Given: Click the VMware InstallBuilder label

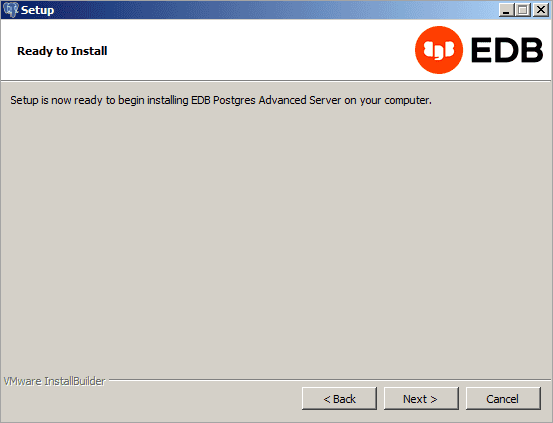Looking at the screenshot, I should [x=54, y=381].
